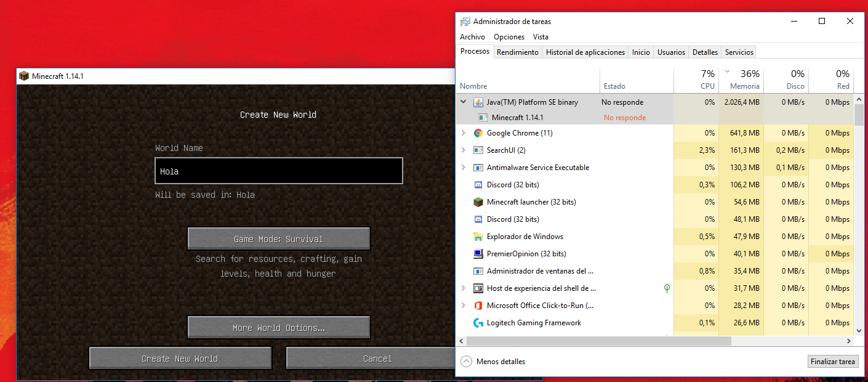
Task: Click the Logitech Gaming Framework icon
Action: (x=478, y=323)
